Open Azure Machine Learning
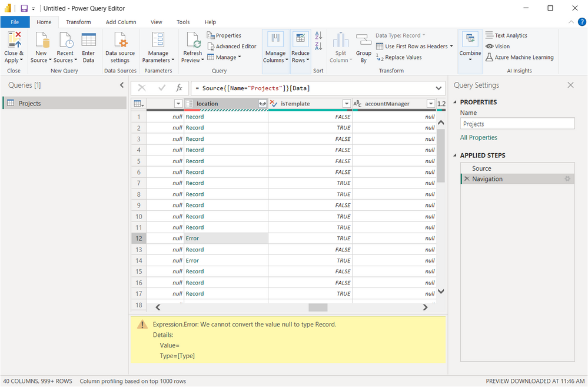The width and height of the screenshot is (588, 387). [519, 57]
